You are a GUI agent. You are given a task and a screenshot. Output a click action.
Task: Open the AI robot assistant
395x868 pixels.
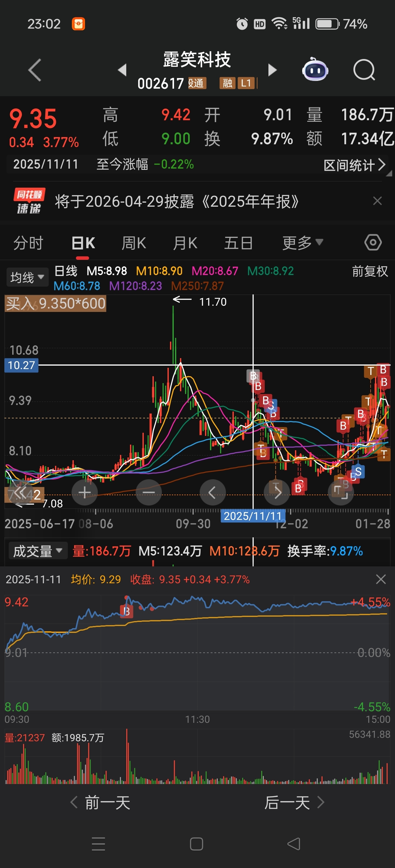pos(315,69)
